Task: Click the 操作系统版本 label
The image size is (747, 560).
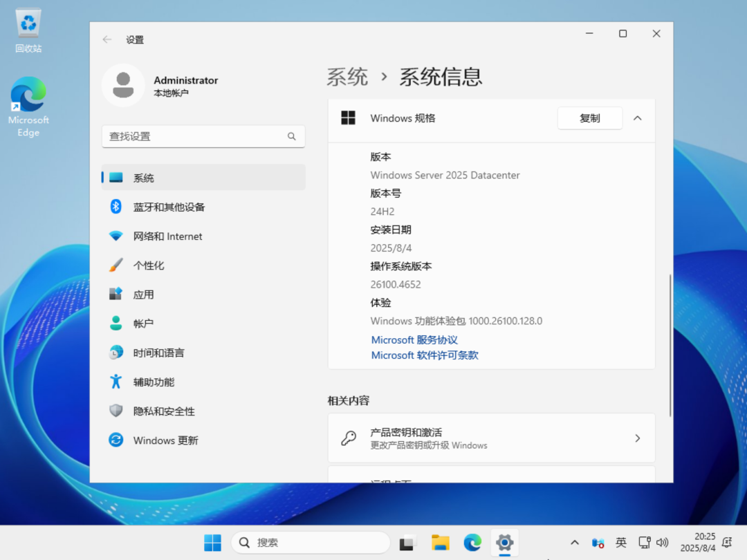Action: point(401,266)
